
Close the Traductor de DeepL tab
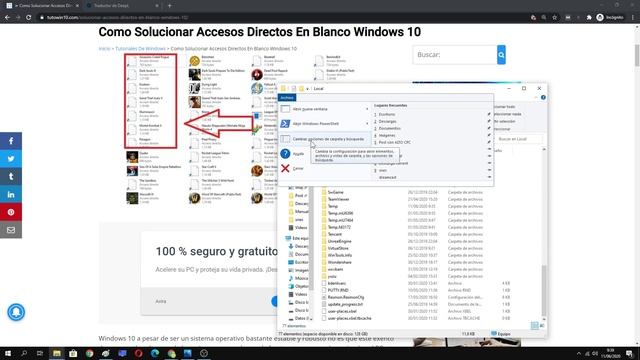point(157,6)
